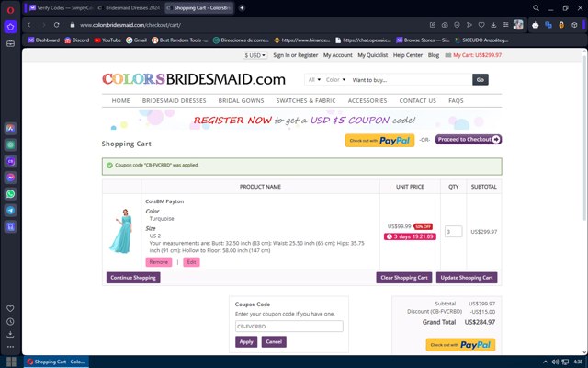Open the All category dropdown in search

click(314, 80)
